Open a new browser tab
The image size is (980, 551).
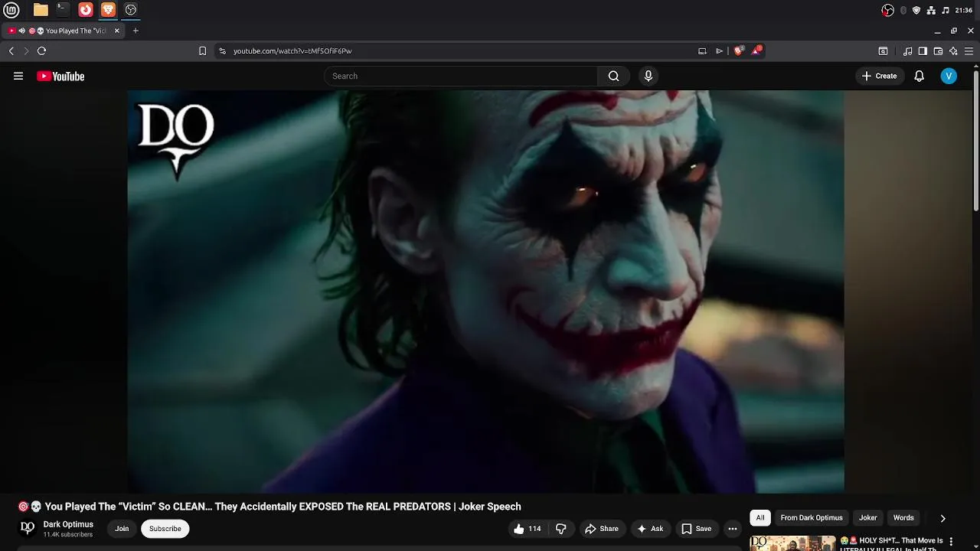click(136, 31)
